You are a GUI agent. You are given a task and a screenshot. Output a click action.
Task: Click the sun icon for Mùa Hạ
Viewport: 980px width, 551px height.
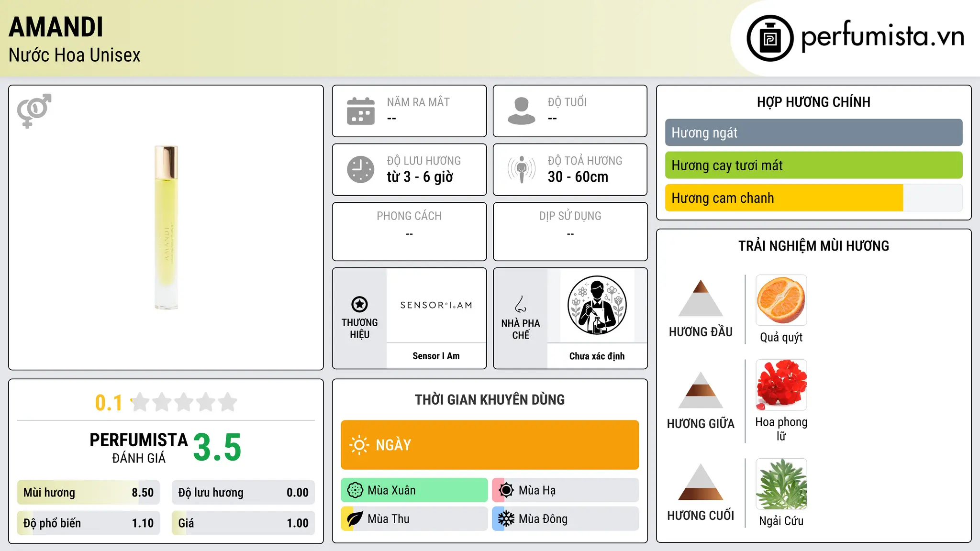[x=506, y=490]
